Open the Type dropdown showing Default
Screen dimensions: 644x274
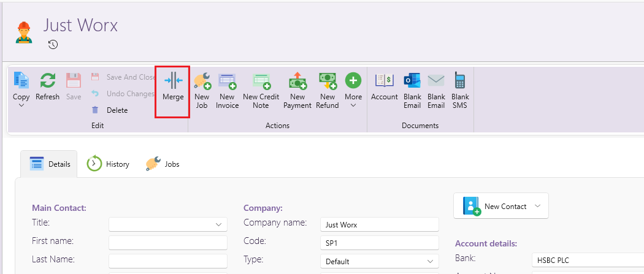pyautogui.click(x=380, y=261)
